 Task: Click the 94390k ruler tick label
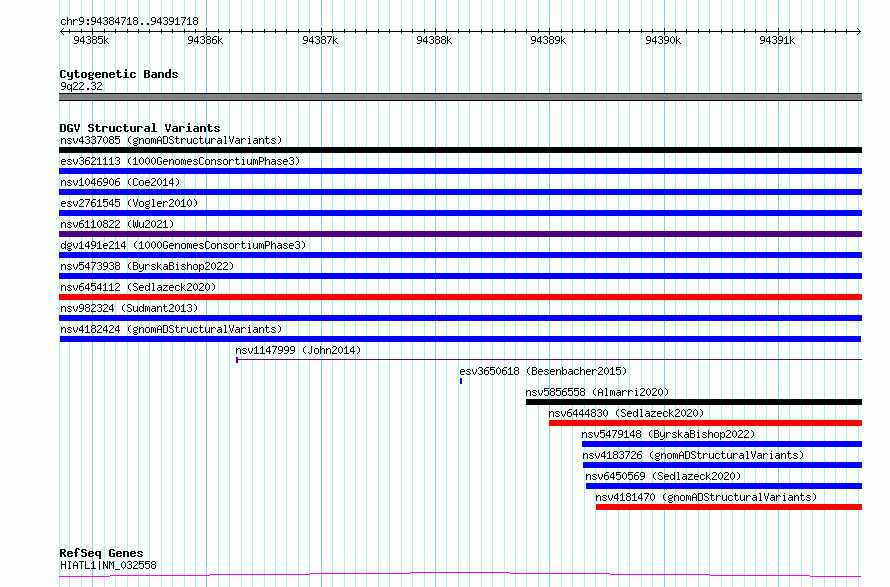click(x=663, y=41)
